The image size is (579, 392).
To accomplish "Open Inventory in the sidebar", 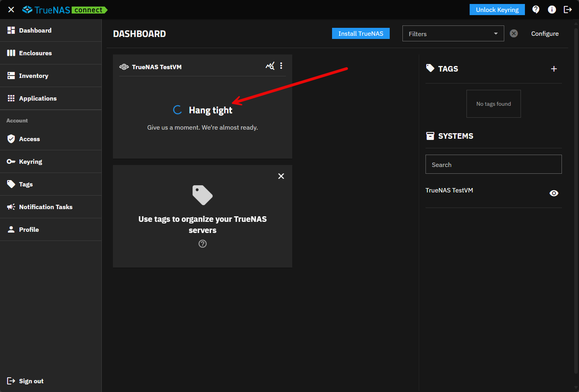I will [x=51, y=76].
